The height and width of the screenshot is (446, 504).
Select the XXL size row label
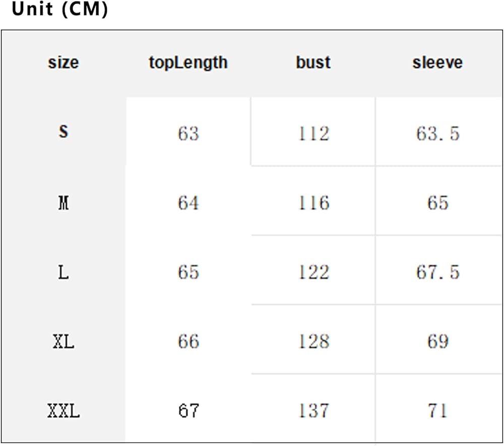[64, 411]
